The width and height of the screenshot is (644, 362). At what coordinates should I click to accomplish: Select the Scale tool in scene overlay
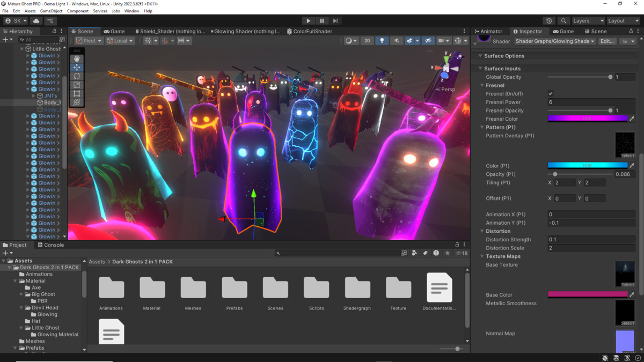(x=77, y=85)
